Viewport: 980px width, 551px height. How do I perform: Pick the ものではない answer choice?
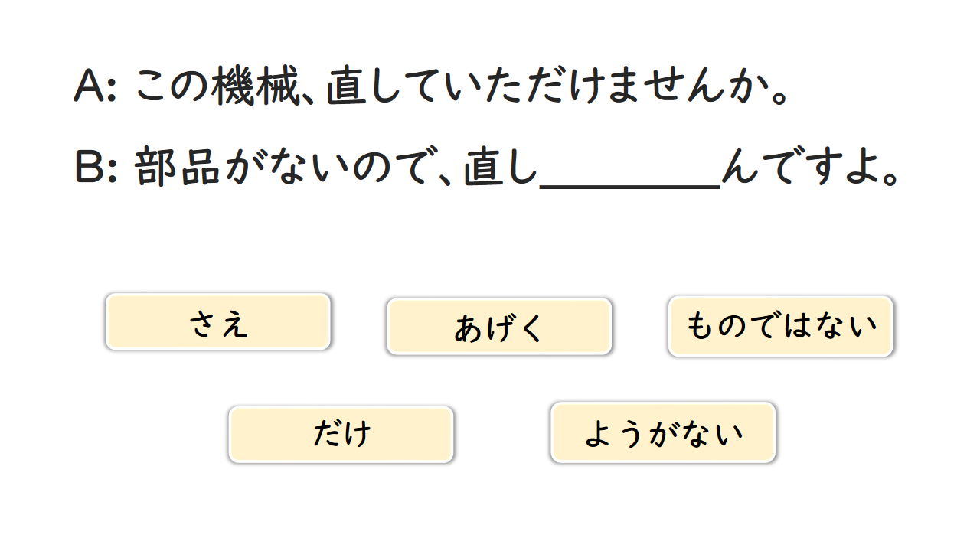[781, 327]
